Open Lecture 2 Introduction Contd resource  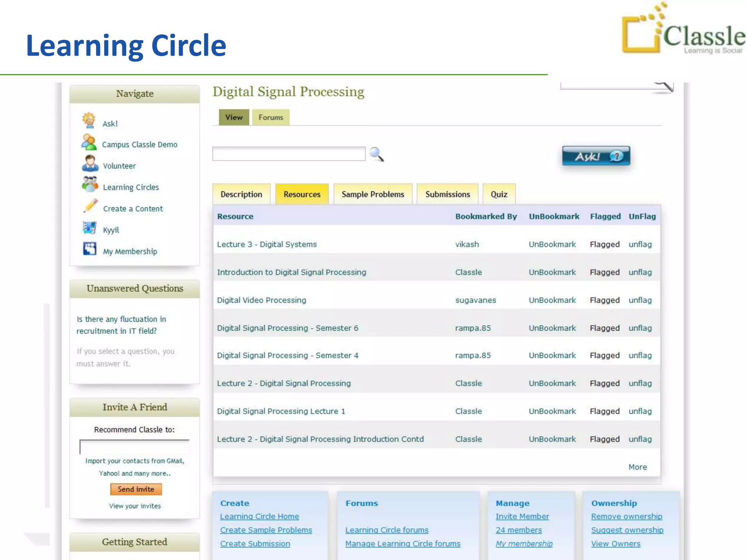point(320,439)
